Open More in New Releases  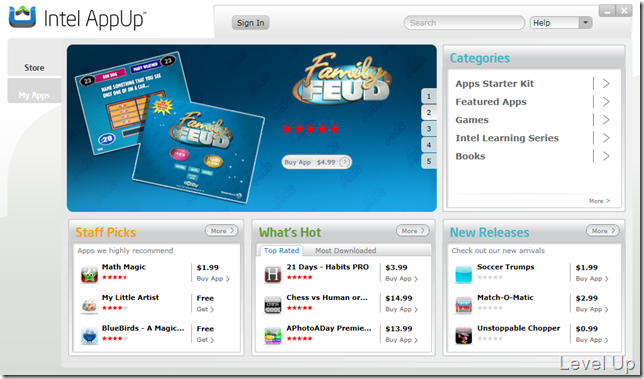tap(603, 231)
